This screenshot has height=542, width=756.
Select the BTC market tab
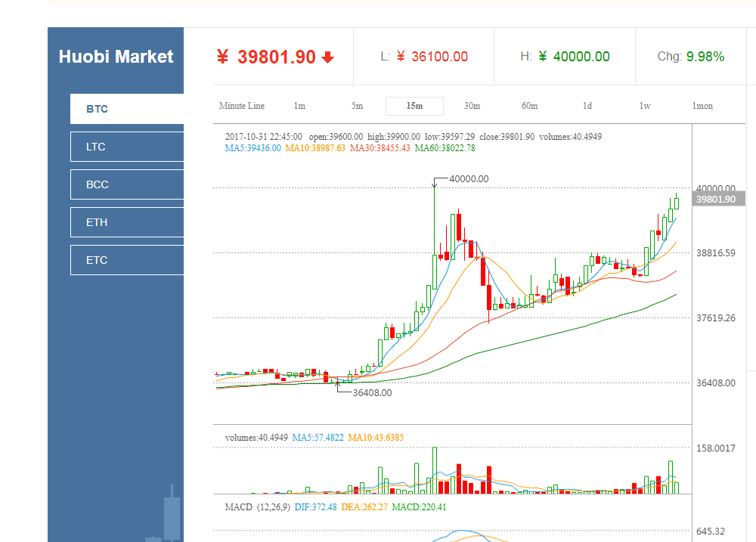127,109
